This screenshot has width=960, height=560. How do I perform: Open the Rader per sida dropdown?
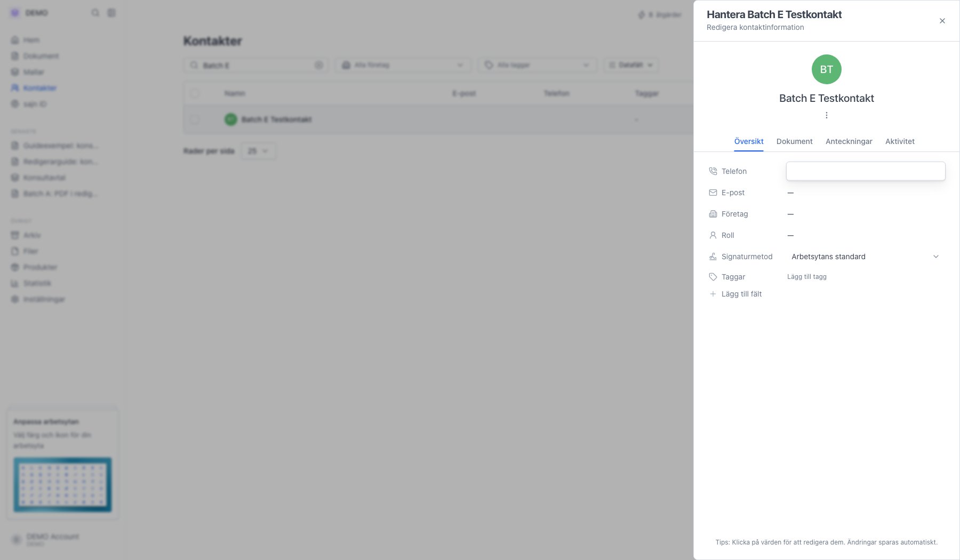258,151
